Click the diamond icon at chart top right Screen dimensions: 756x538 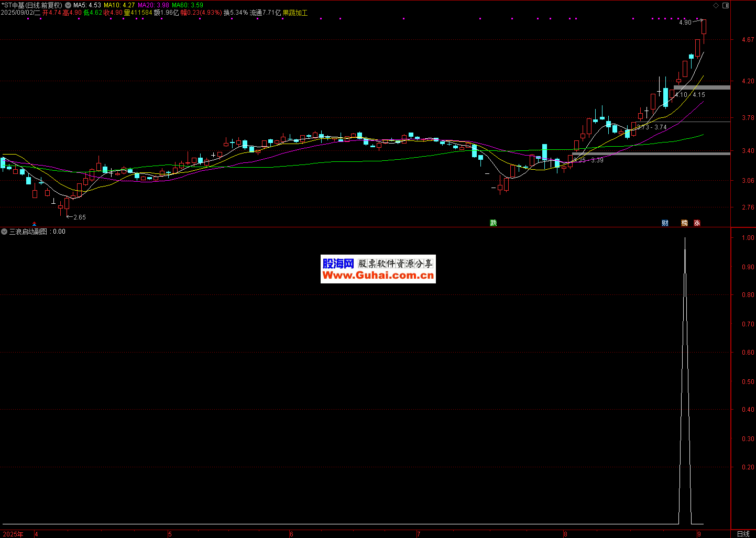click(x=716, y=5)
